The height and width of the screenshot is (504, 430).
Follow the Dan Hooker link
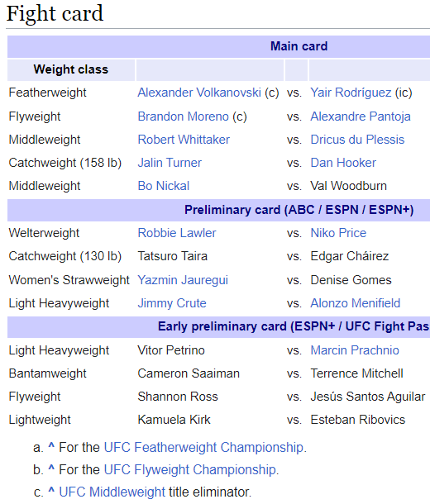(x=343, y=163)
